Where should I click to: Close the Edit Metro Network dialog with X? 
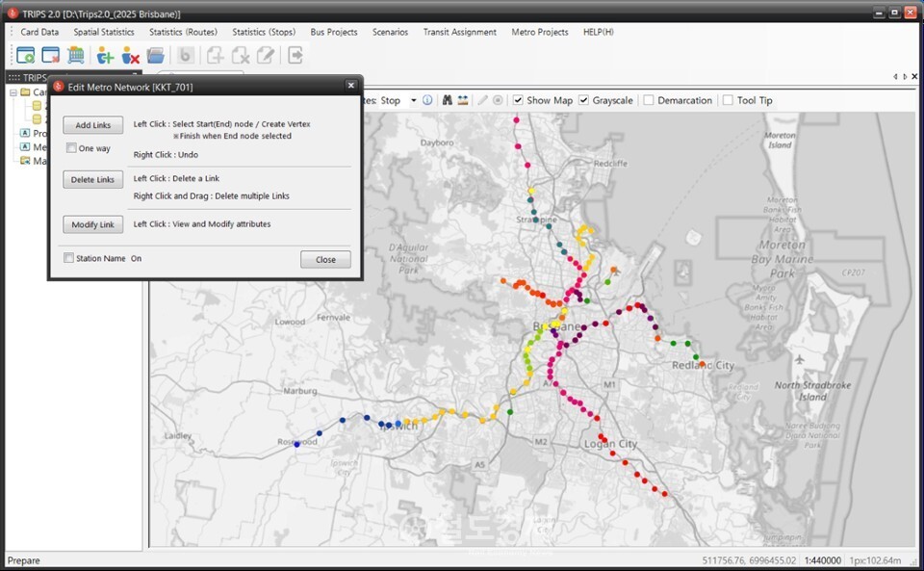pos(350,86)
